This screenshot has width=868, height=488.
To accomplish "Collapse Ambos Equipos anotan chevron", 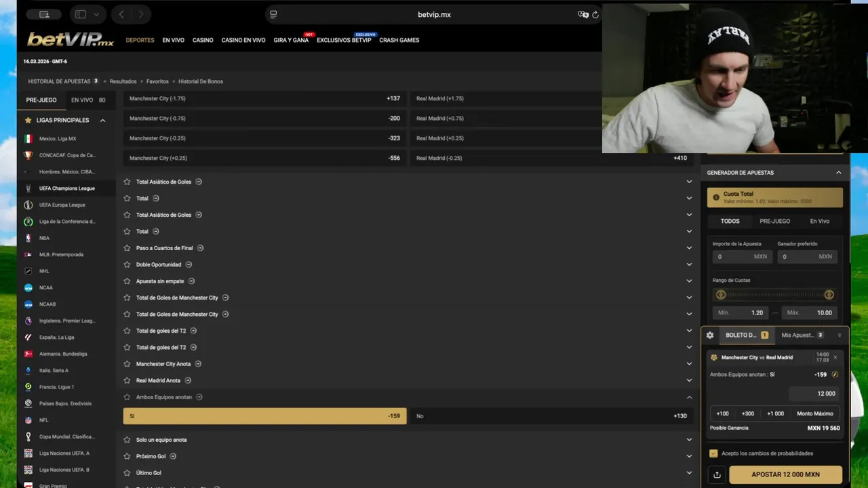I will click(689, 397).
